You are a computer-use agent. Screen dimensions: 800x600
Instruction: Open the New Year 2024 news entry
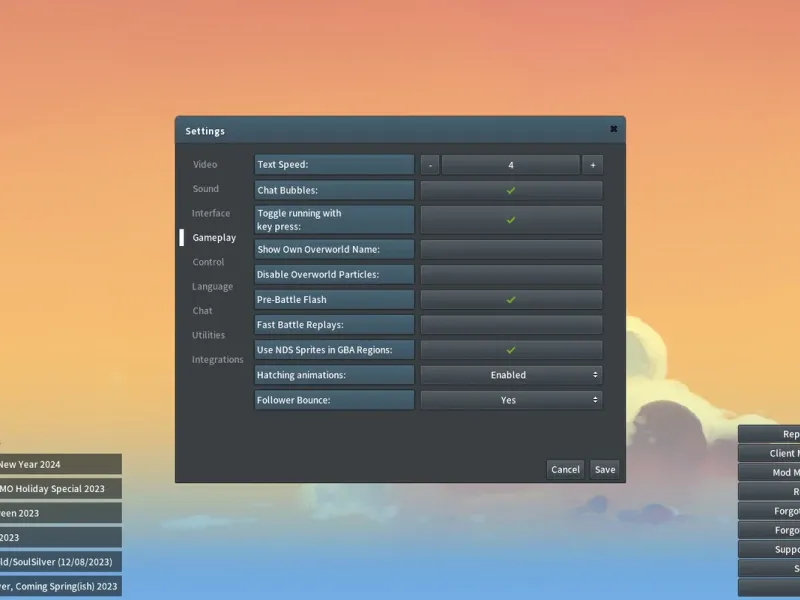[60, 464]
